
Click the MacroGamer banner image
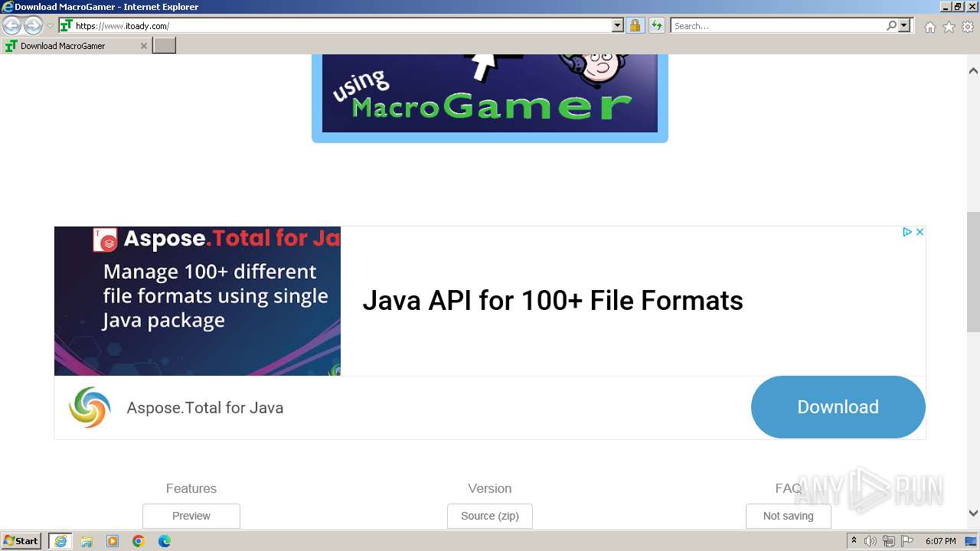point(490,98)
